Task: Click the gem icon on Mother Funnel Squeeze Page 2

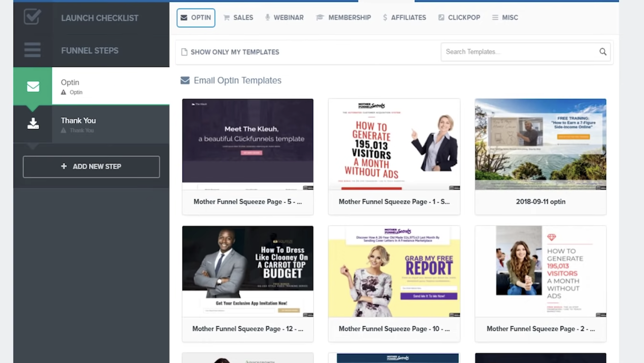Action: (x=551, y=237)
